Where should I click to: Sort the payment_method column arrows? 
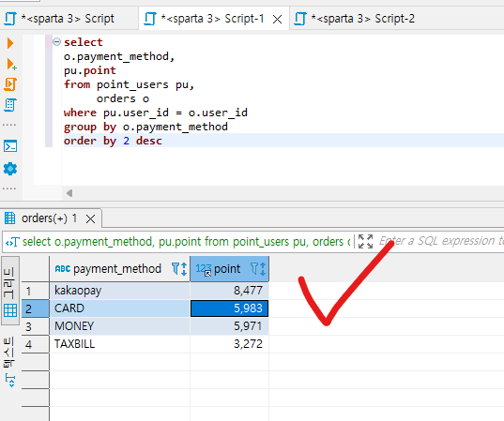pyautogui.click(x=184, y=269)
